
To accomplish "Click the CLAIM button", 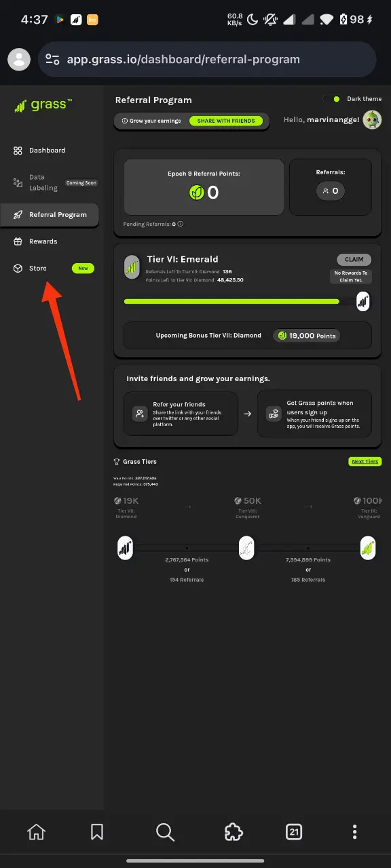I will [354, 259].
